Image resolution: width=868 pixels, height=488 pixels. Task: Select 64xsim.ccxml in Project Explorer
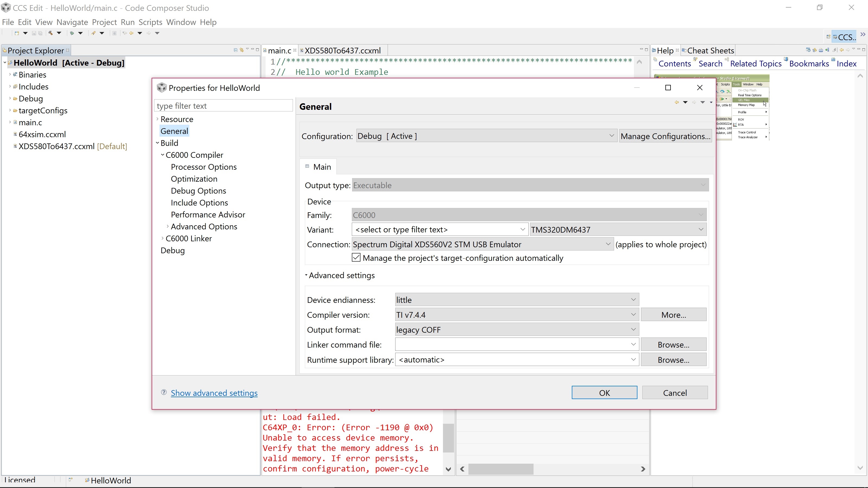(x=42, y=134)
